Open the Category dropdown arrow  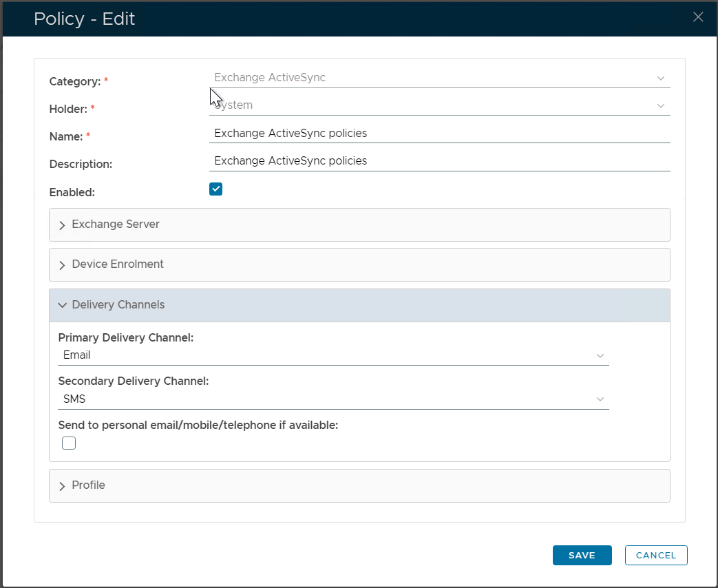pos(661,78)
